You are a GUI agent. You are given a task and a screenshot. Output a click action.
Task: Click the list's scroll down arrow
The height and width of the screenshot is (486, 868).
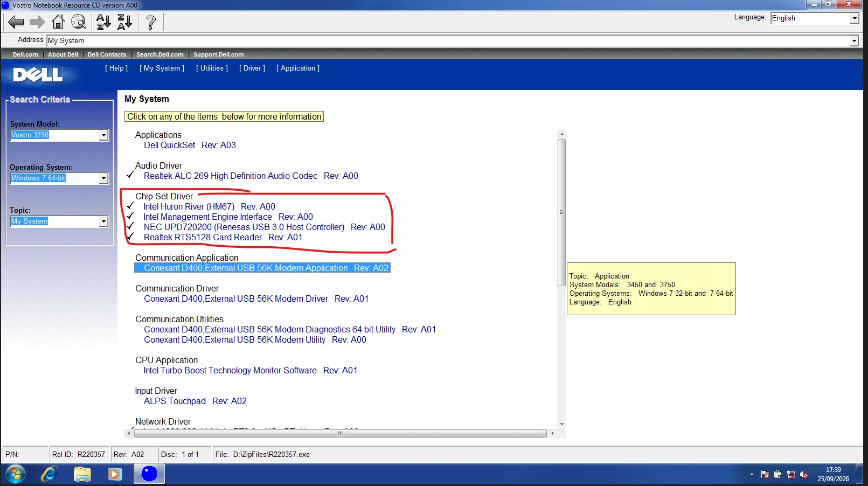[x=561, y=425]
